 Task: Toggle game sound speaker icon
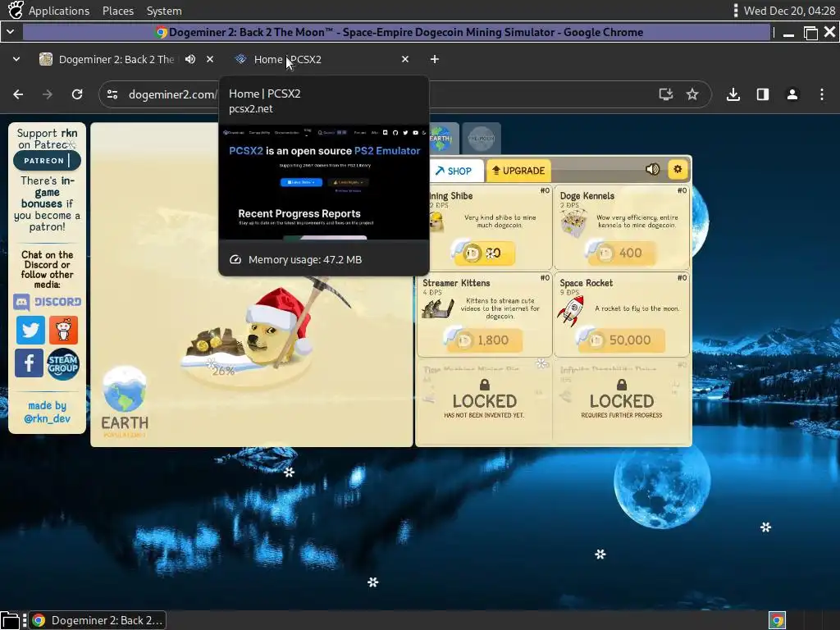click(652, 169)
